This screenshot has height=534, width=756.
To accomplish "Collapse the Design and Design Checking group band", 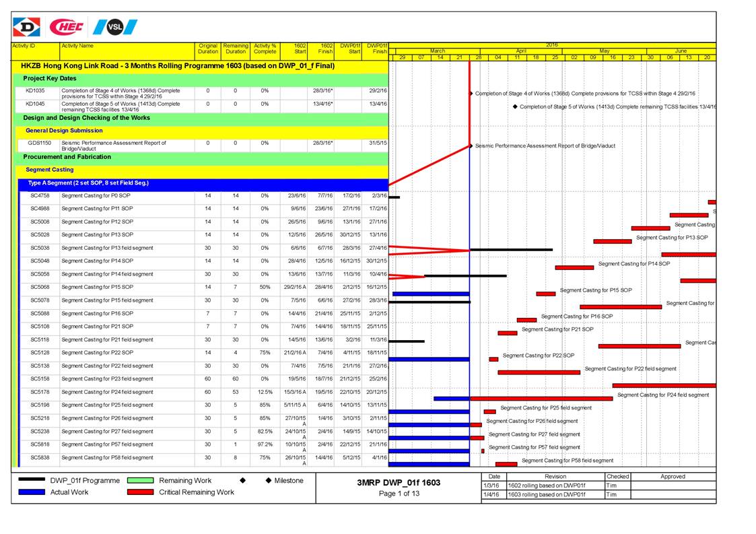I will coord(200,119).
